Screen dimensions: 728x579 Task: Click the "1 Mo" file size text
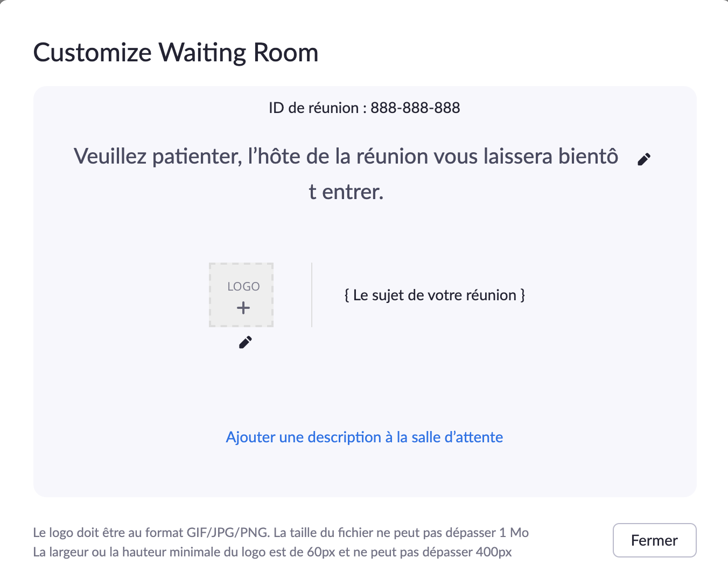514,533
